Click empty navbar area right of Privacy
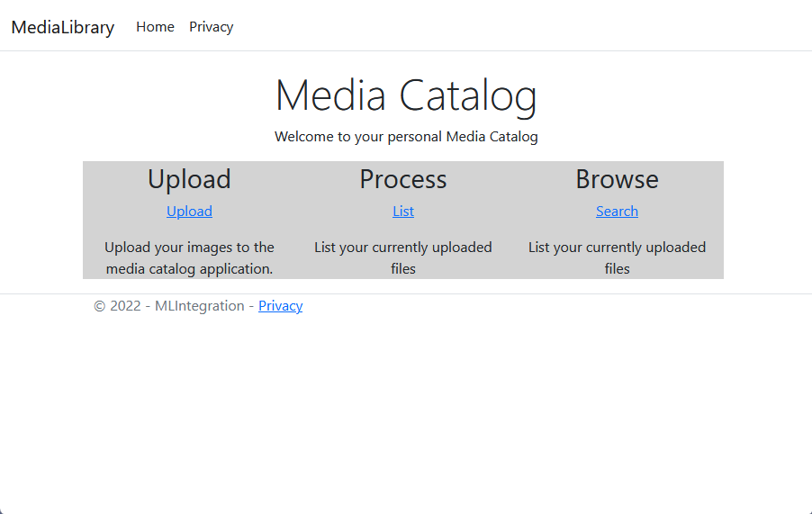Screen dimensions: 812x514 click(x=518, y=26)
